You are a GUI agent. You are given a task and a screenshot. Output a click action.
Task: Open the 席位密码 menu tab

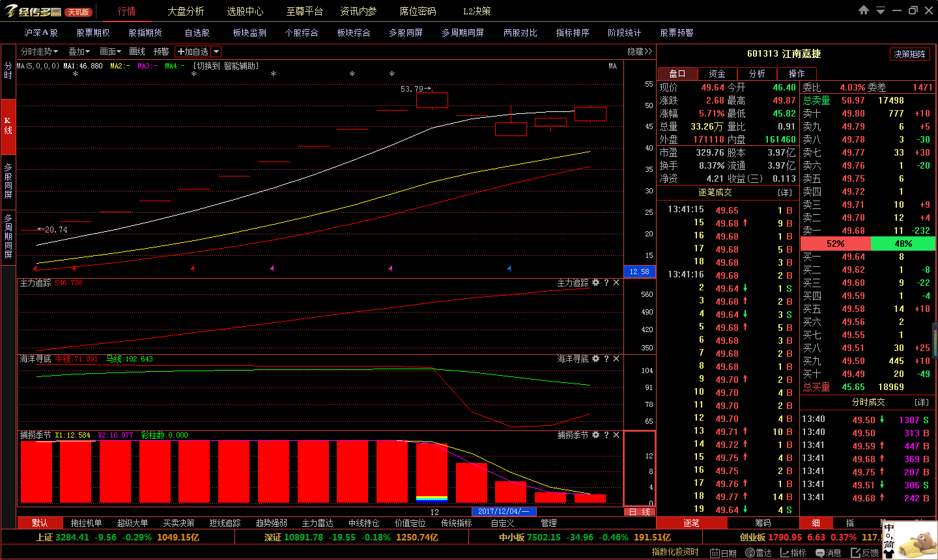pos(418,11)
